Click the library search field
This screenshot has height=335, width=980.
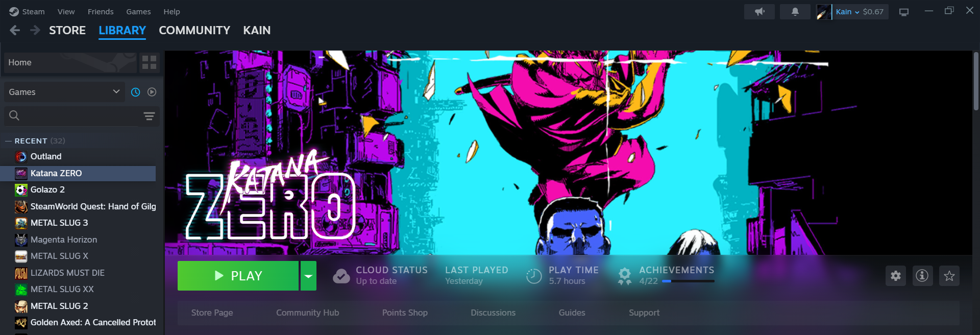pos(71,116)
